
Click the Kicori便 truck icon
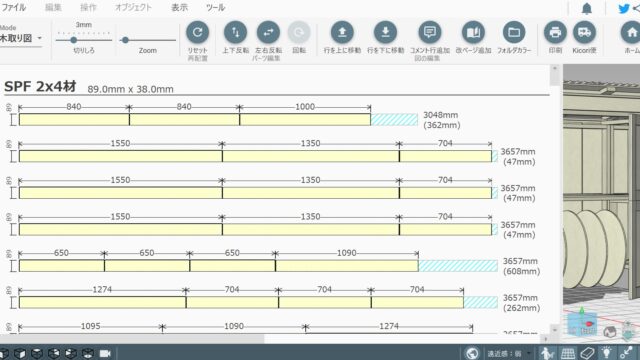(584, 32)
